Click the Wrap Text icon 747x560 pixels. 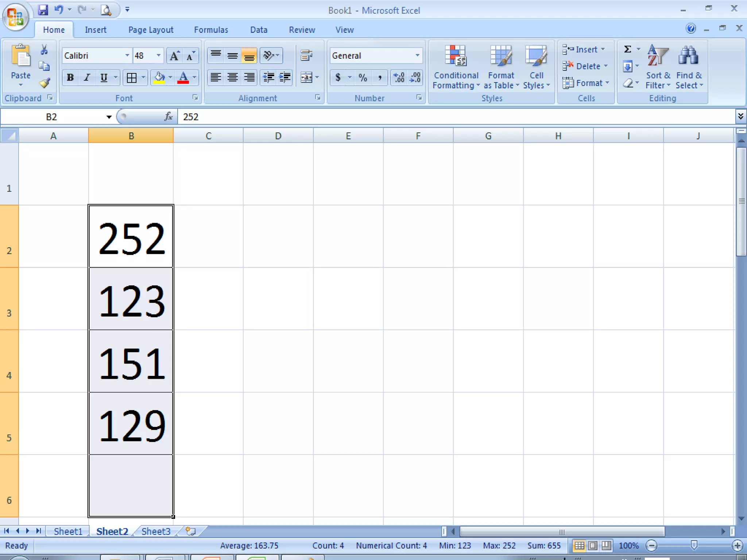[x=306, y=55]
